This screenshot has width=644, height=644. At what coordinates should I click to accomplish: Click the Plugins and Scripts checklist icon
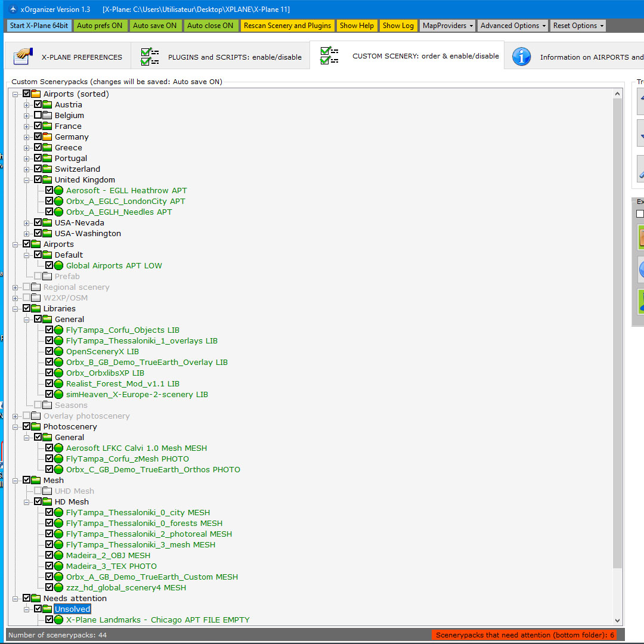point(150,57)
